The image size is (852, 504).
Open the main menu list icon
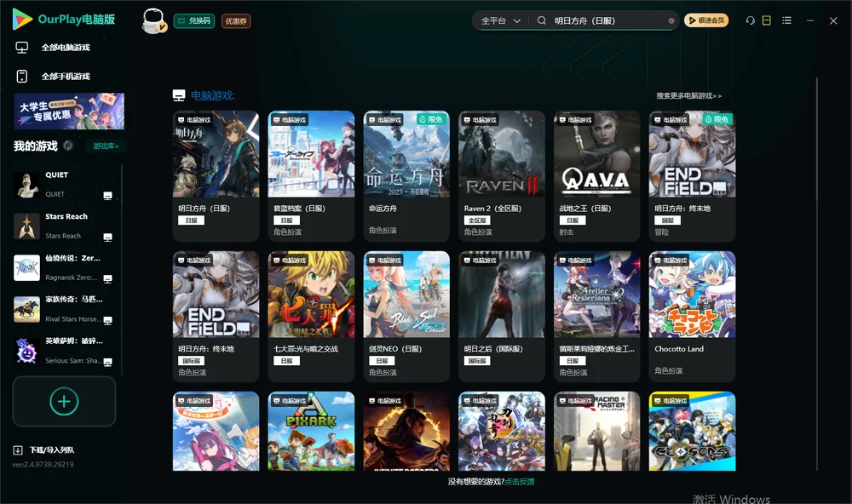(786, 20)
